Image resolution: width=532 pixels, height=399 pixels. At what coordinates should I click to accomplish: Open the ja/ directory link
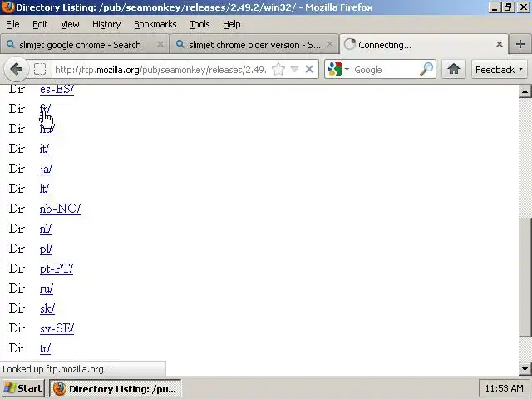(x=46, y=170)
